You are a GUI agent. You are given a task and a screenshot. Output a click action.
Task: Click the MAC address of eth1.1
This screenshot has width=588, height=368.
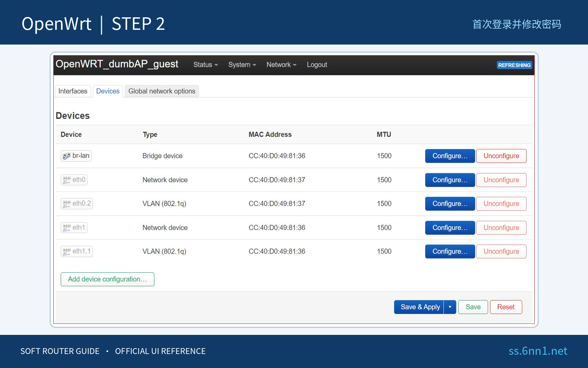277,252
